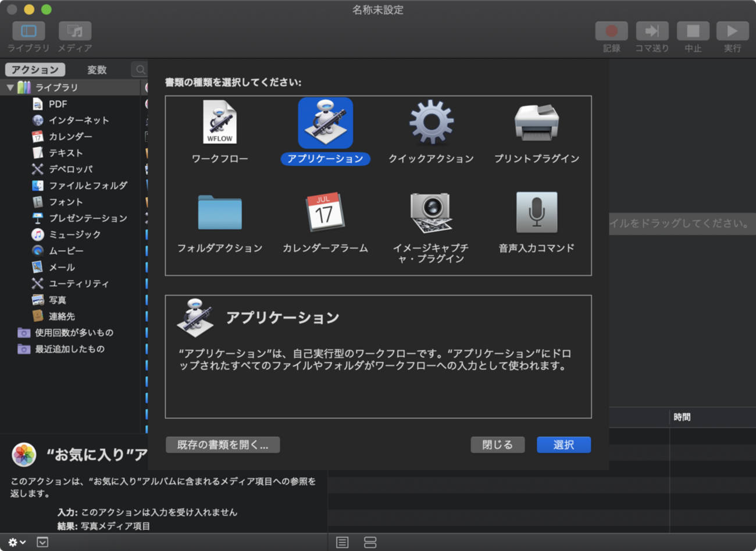Click the 選択 button
Image resolution: width=756 pixels, height=551 pixels.
point(563,445)
